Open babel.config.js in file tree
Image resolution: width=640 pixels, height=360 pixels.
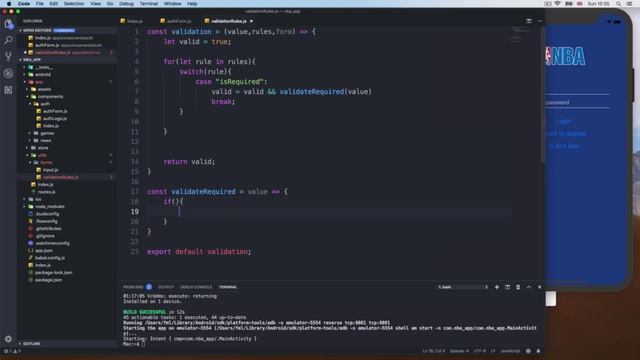(x=50, y=258)
